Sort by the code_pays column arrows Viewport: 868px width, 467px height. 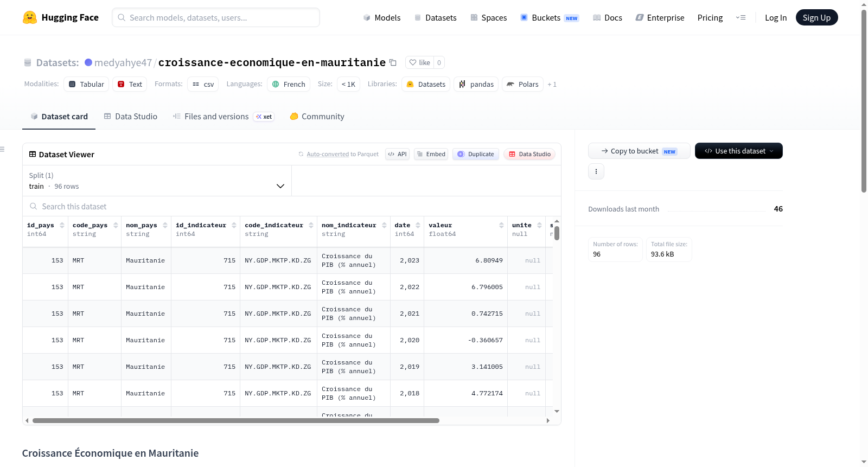[x=116, y=225]
